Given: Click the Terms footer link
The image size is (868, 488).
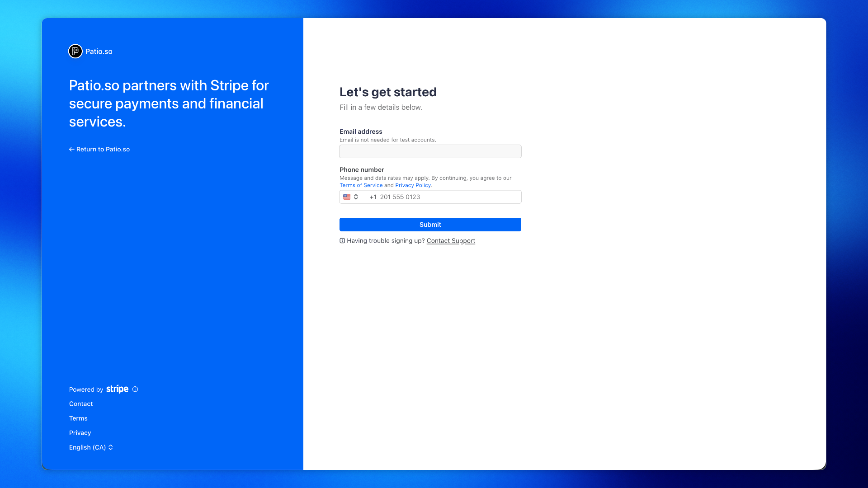Looking at the screenshot, I should point(78,418).
